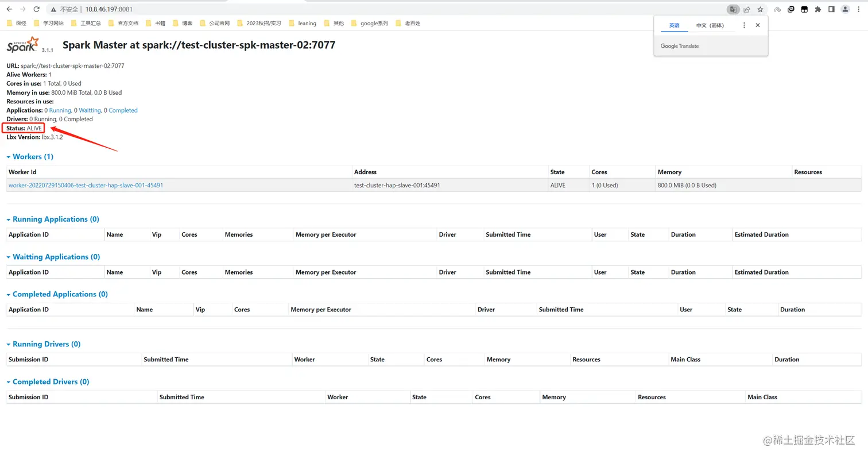
Task: Open the user profile avatar
Action: (845, 9)
